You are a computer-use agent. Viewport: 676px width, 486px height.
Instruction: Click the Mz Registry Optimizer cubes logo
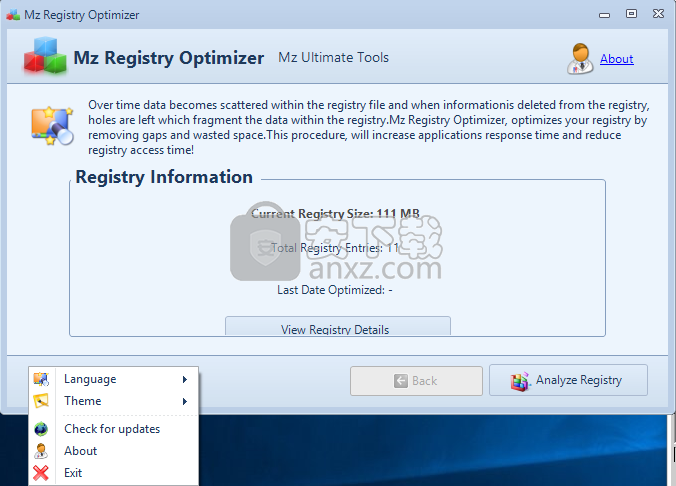point(45,55)
